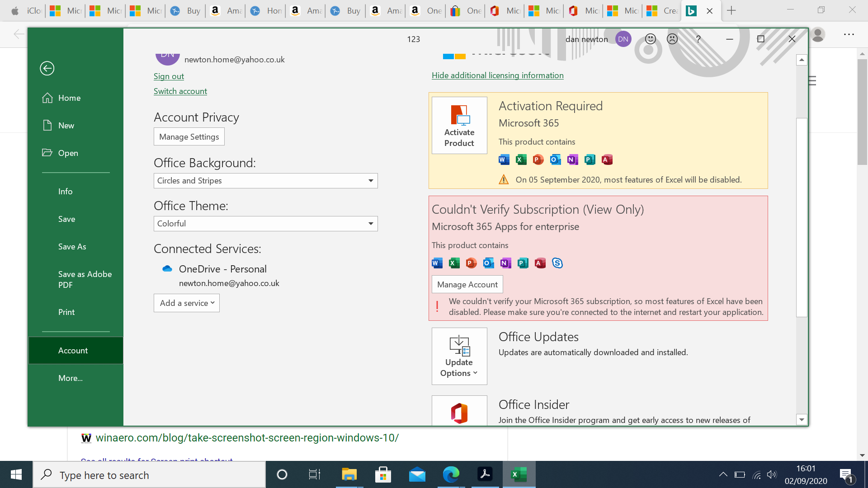Click the scroll down arrow in Account pane
The height and width of the screenshot is (488, 868).
tap(802, 420)
